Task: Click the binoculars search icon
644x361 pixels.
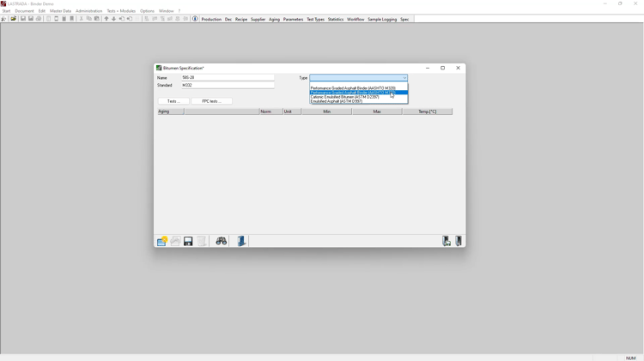Action: (222, 242)
